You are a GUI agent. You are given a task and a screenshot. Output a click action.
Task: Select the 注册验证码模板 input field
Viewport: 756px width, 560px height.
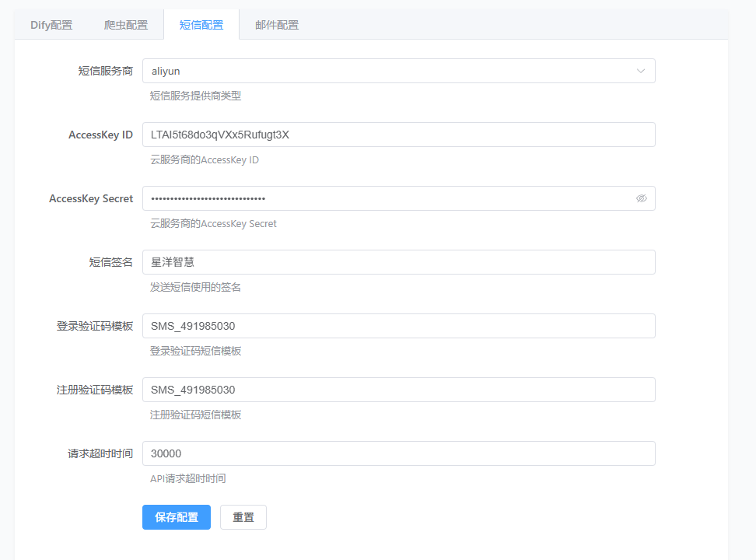(398, 390)
